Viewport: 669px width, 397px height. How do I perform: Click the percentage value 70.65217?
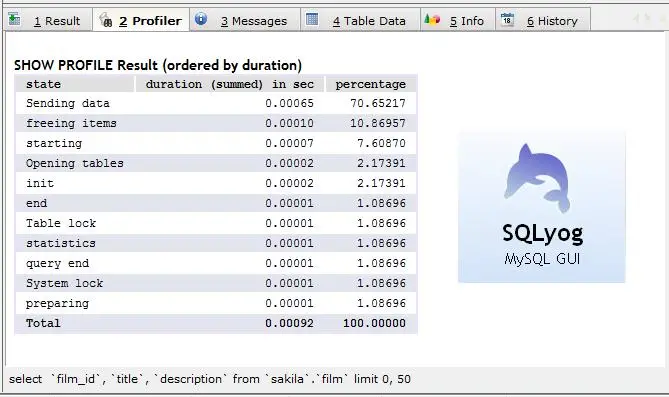click(x=378, y=103)
